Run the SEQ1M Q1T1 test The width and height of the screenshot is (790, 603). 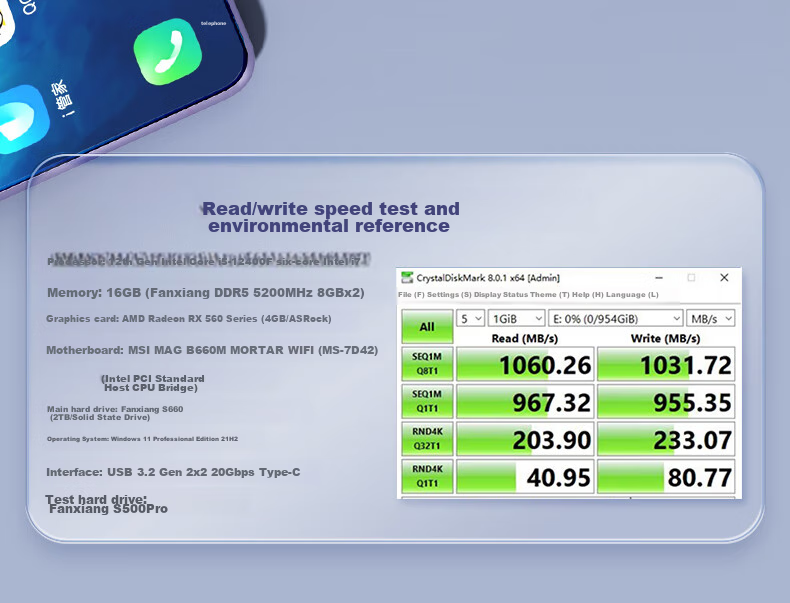click(427, 401)
